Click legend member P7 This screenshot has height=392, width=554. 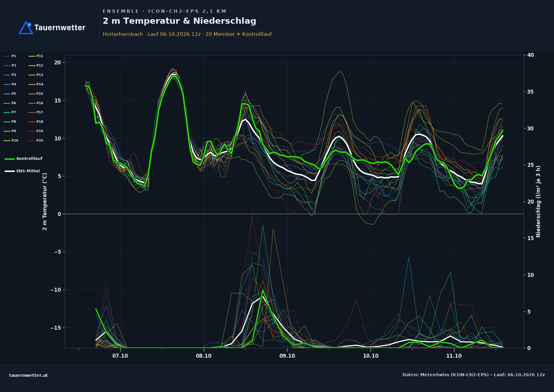point(10,112)
